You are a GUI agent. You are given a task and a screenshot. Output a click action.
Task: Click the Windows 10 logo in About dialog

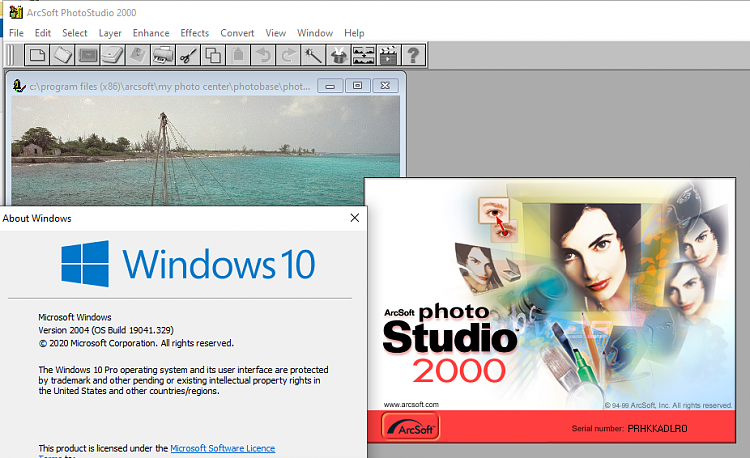[x=188, y=263]
